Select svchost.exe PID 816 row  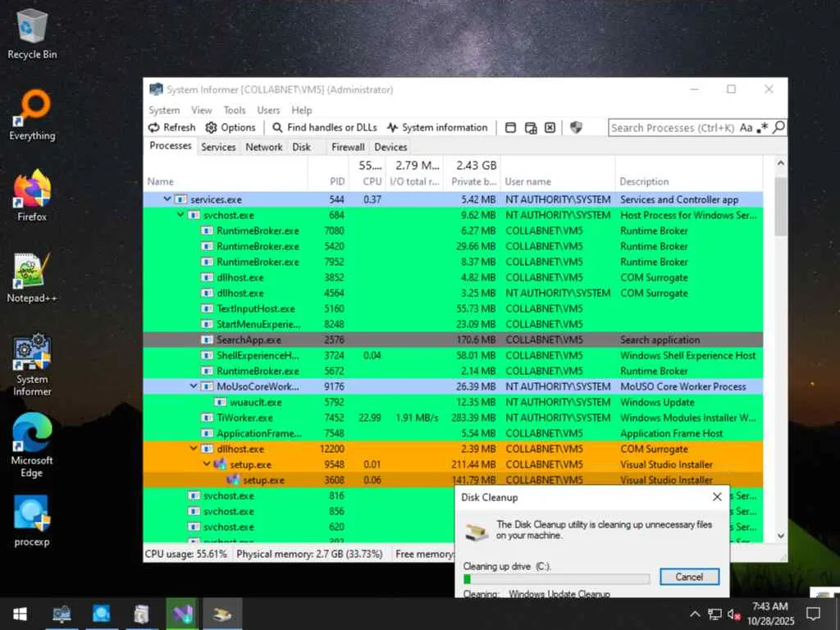coord(299,495)
